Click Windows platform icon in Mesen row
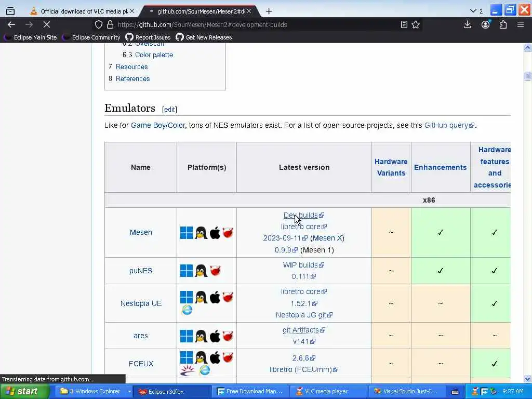This screenshot has width=532, height=399. 187,233
